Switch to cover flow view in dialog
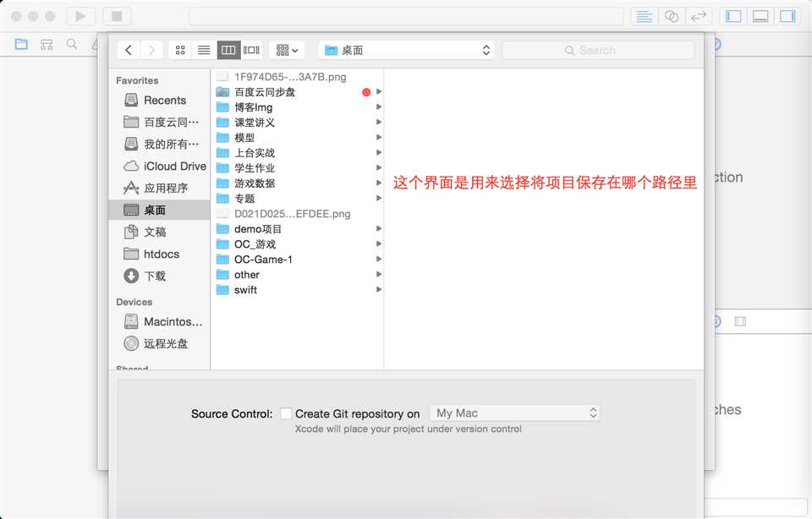 click(x=252, y=50)
